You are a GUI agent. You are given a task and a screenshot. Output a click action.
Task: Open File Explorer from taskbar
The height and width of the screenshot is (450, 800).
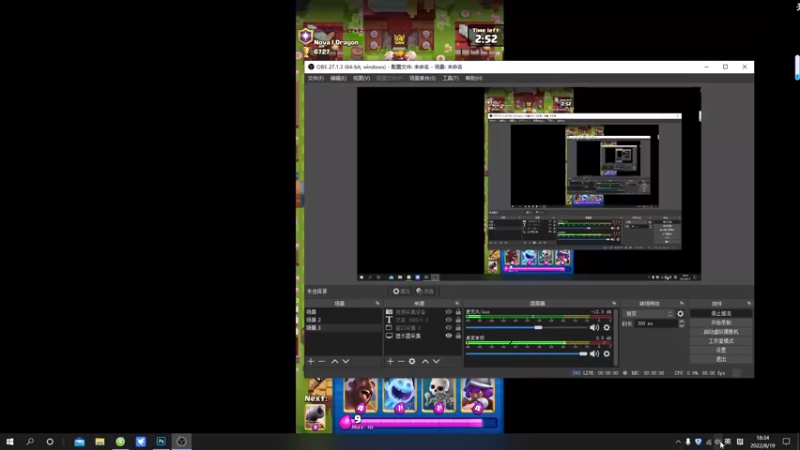click(100, 442)
